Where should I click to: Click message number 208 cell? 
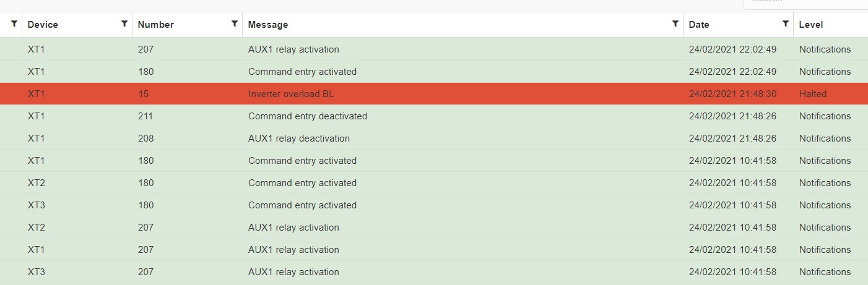tap(145, 138)
